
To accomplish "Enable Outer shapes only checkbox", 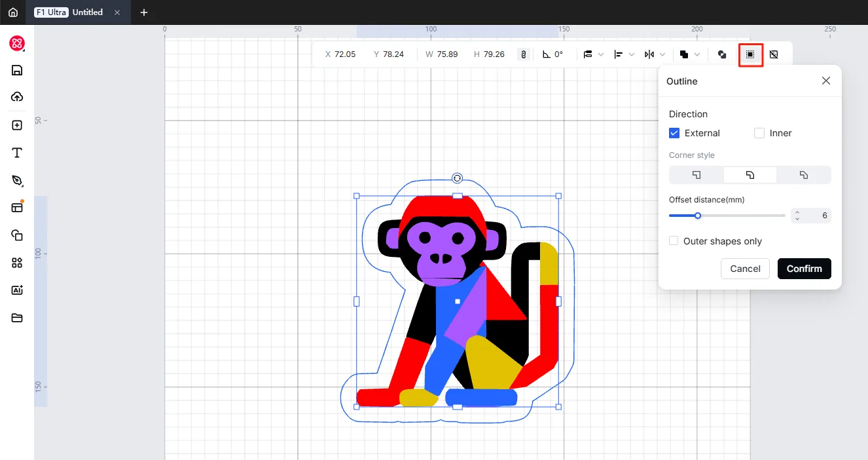I will (674, 241).
